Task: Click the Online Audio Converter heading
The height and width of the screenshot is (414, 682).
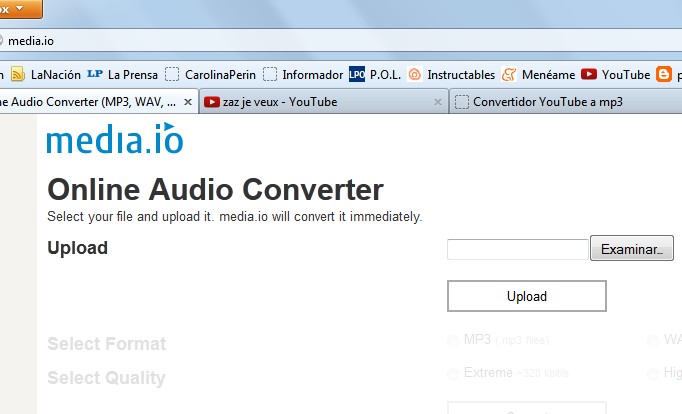Action: [215, 190]
